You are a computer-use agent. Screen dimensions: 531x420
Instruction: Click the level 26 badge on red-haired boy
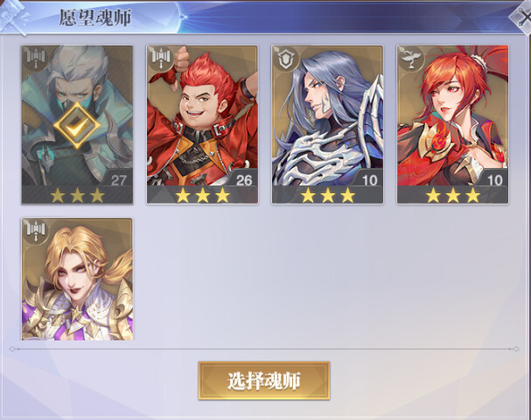[x=243, y=179]
